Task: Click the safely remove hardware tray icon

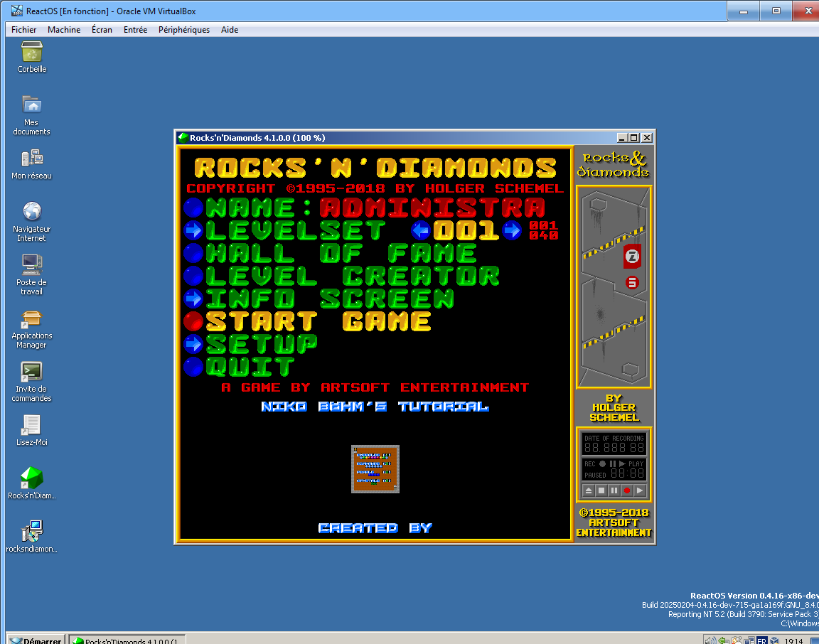Action: pyautogui.click(x=724, y=640)
